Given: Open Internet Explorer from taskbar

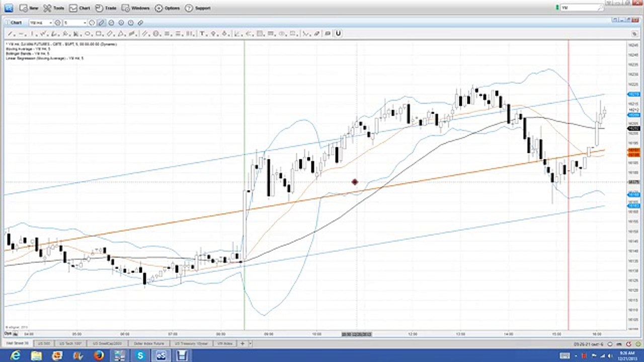Looking at the screenshot, I should pos(15,356).
